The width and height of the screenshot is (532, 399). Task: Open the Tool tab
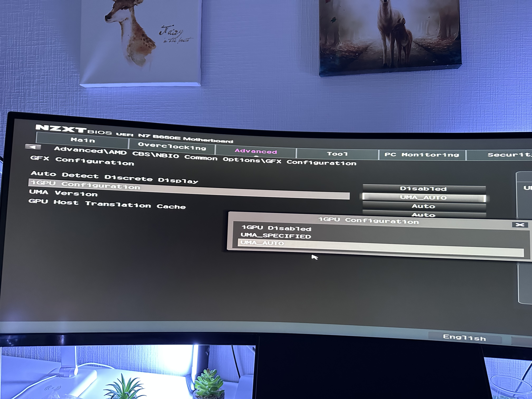[337, 154]
